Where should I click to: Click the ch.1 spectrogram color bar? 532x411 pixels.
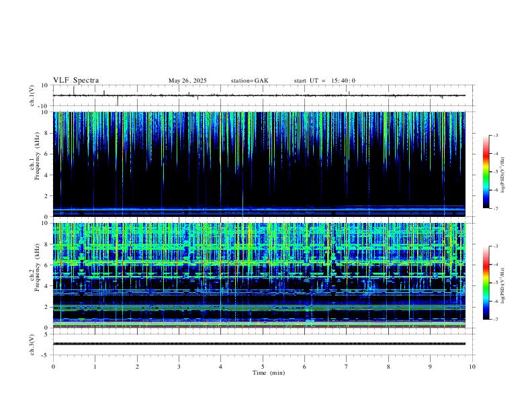486,172
